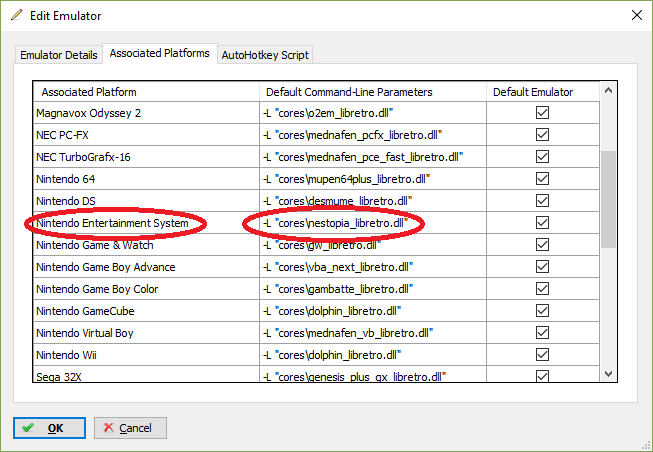Select the NEC PC-FX platform cell

tap(146, 135)
